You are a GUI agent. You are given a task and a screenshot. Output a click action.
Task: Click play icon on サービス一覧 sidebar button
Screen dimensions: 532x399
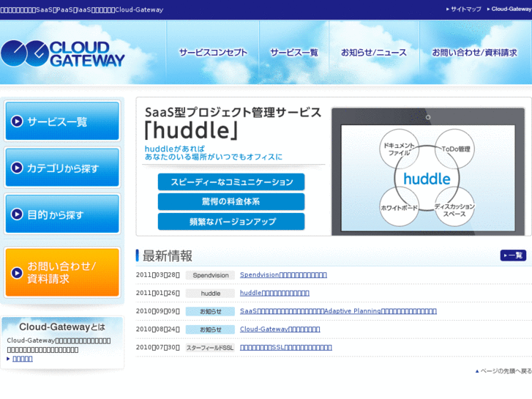point(17,122)
